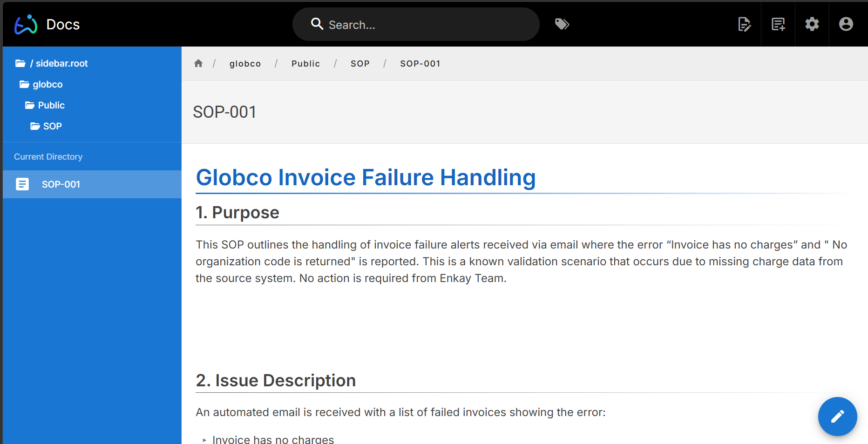The height and width of the screenshot is (444, 868).
Task: Open the tags browser icon
Action: (x=562, y=24)
